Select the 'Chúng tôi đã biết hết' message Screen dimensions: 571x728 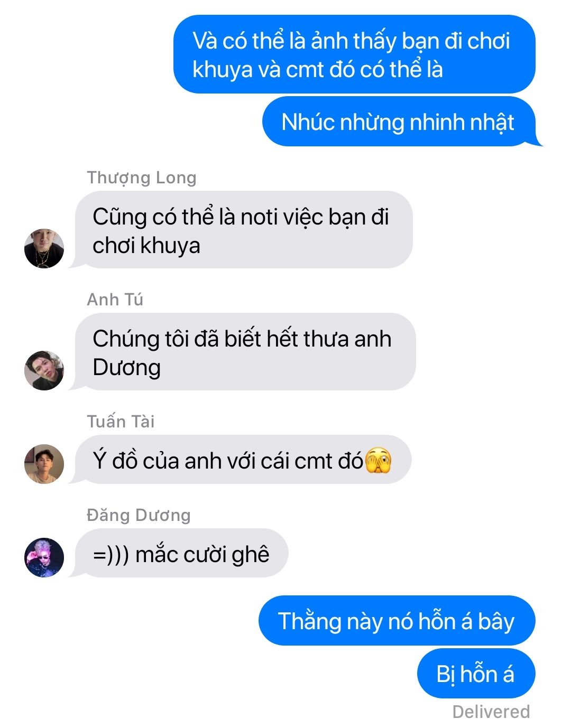[x=245, y=352]
